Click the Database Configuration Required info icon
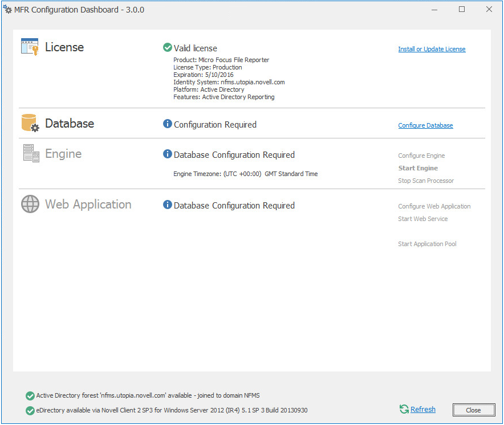The width and height of the screenshot is (504, 425). 168,124
